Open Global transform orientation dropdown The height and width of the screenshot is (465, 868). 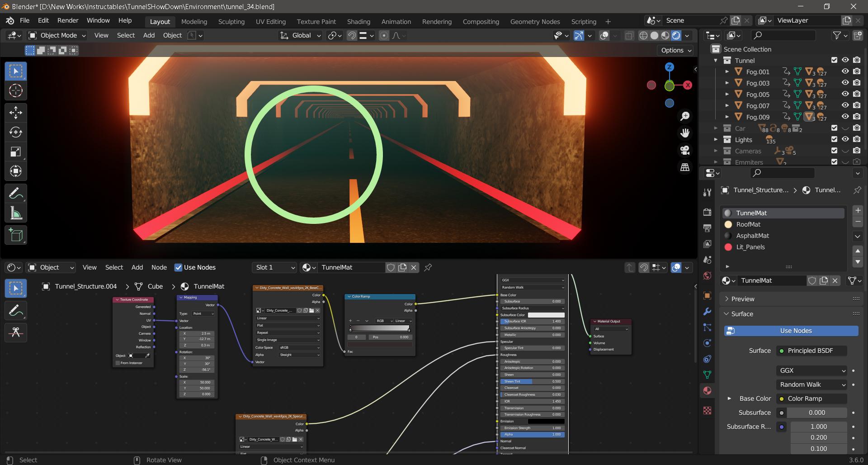(x=300, y=35)
